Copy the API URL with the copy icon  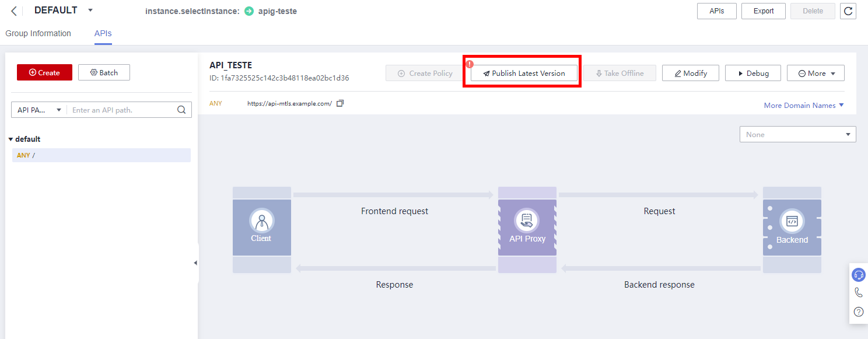[x=340, y=103]
